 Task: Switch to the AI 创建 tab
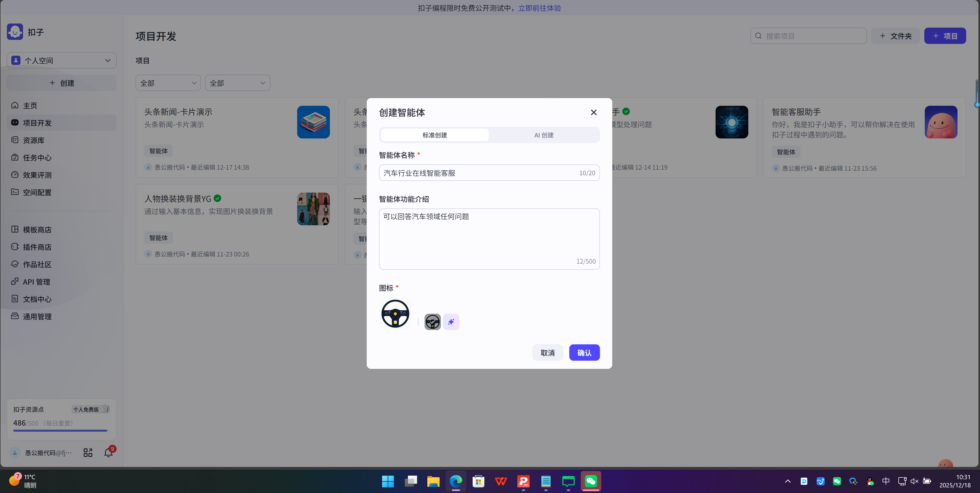tap(544, 135)
